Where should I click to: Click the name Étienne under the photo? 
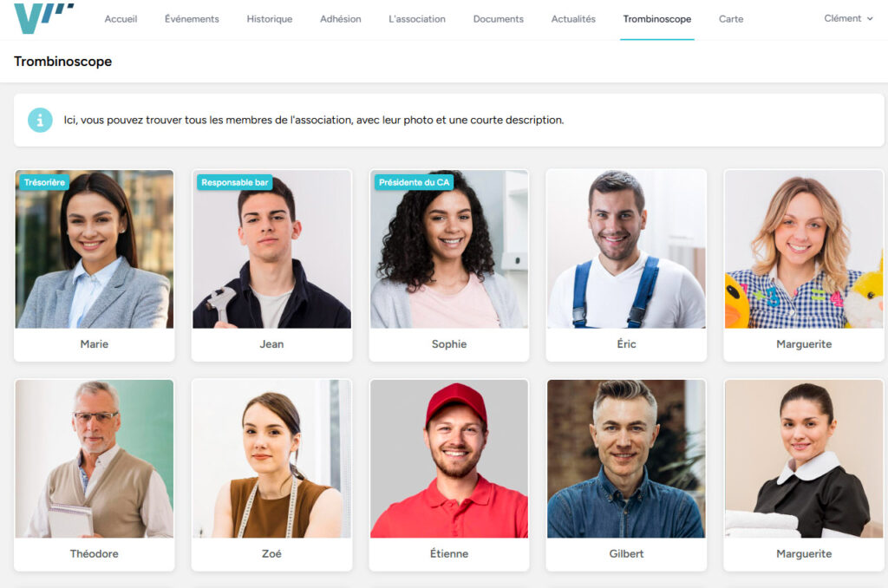[449, 553]
